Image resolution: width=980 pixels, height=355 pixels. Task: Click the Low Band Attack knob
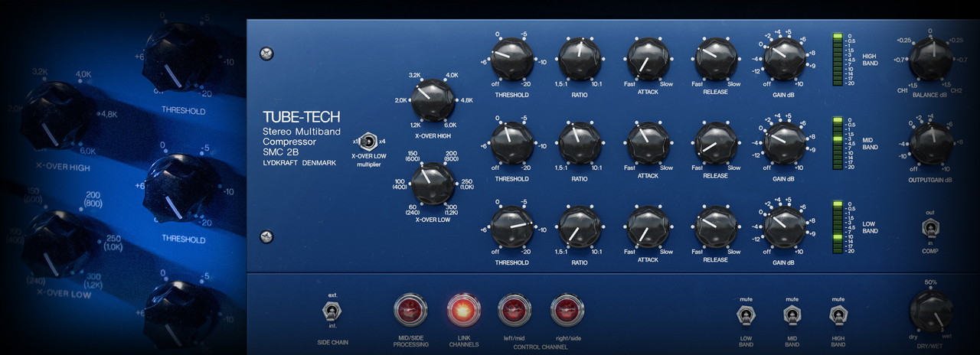coord(648,227)
